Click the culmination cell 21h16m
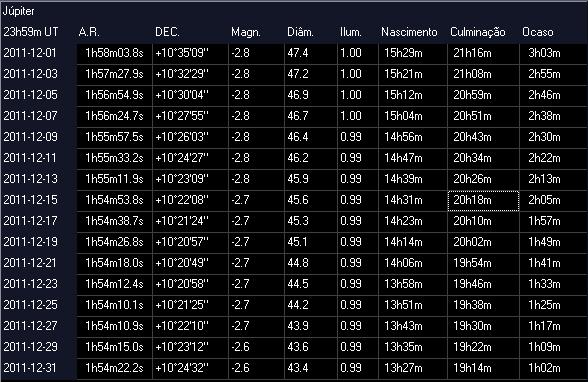This screenshot has height=382, width=588. point(483,53)
